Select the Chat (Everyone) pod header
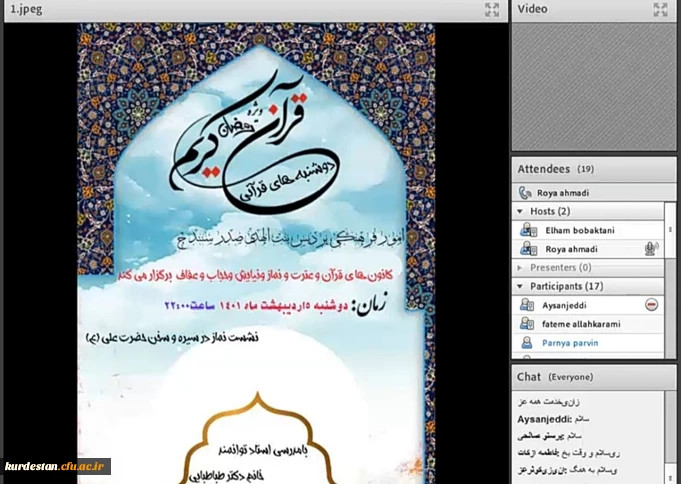 click(x=556, y=377)
